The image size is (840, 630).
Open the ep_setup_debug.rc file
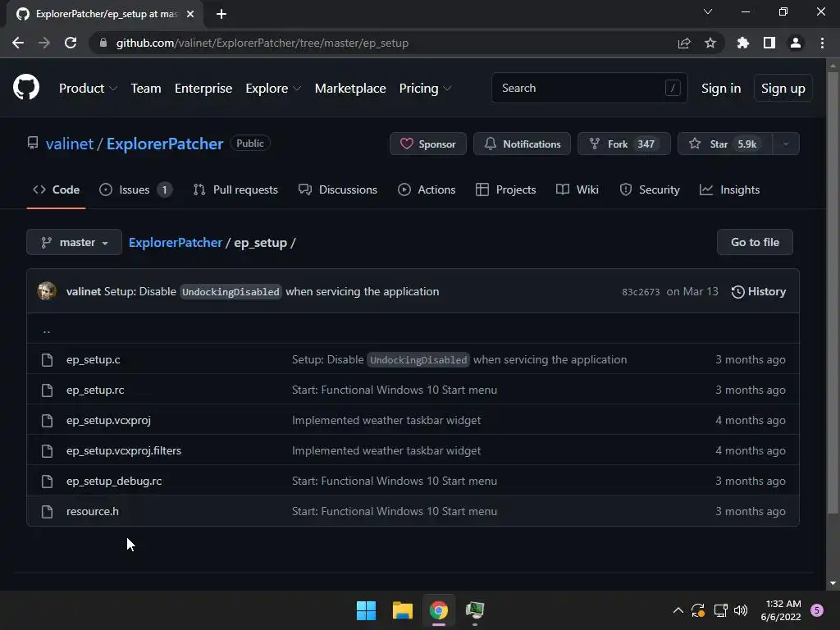tap(114, 481)
